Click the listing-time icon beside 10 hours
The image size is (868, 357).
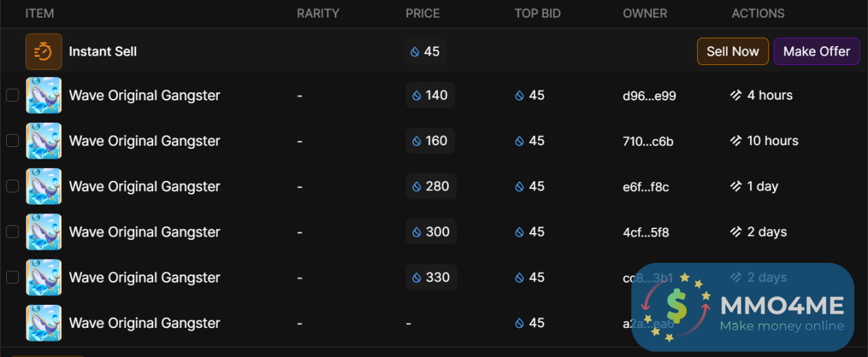(x=736, y=141)
